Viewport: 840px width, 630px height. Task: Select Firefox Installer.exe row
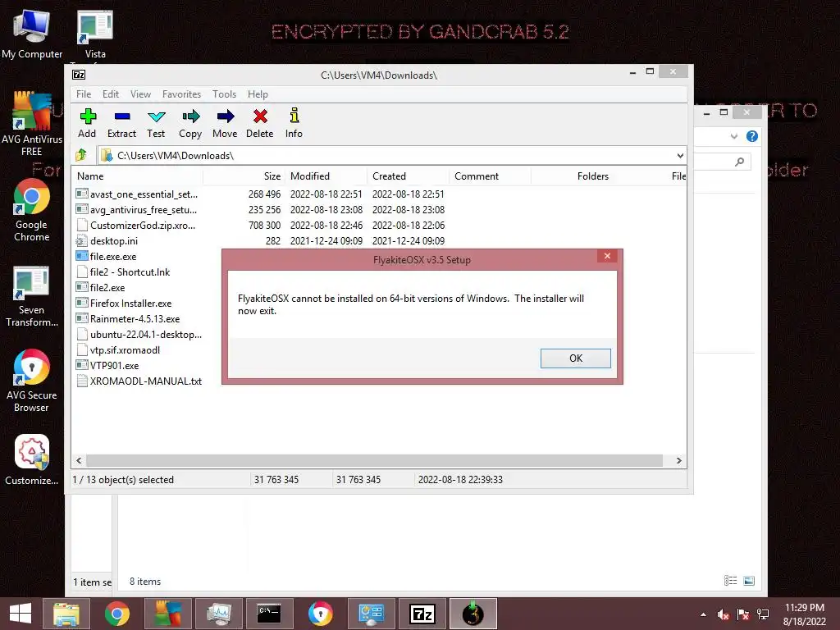coord(130,304)
